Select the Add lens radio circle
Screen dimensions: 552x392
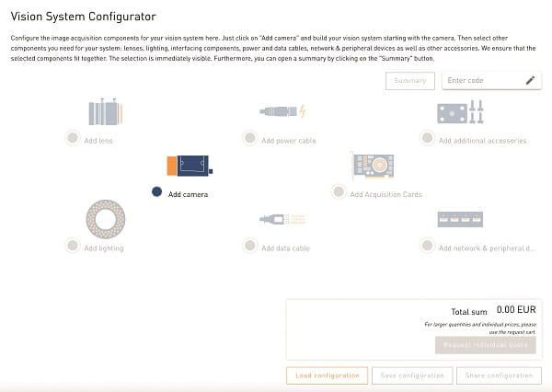coord(72,138)
